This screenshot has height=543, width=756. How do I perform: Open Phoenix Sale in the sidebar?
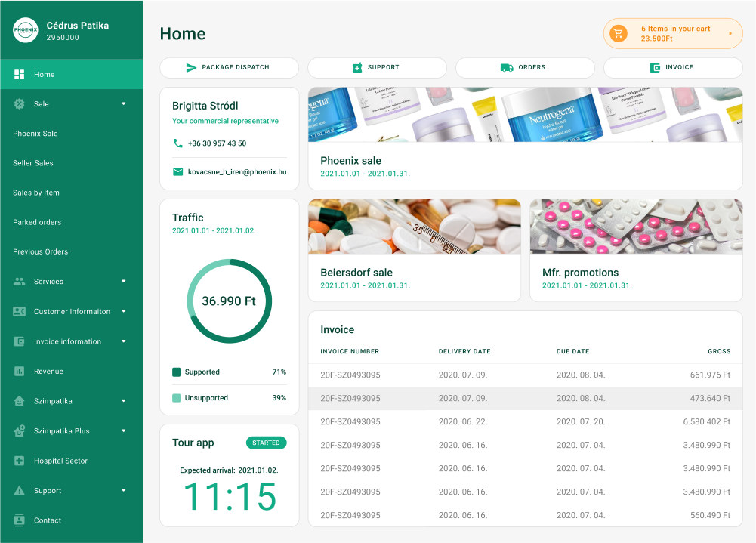tap(35, 134)
